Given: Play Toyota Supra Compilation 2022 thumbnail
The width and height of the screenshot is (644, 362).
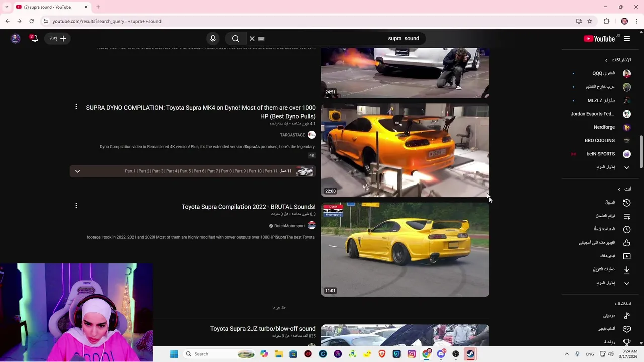Looking at the screenshot, I should [x=405, y=249].
